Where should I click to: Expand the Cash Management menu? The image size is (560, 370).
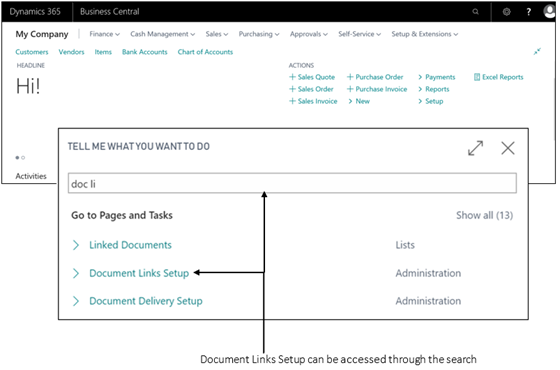[162, 34]
